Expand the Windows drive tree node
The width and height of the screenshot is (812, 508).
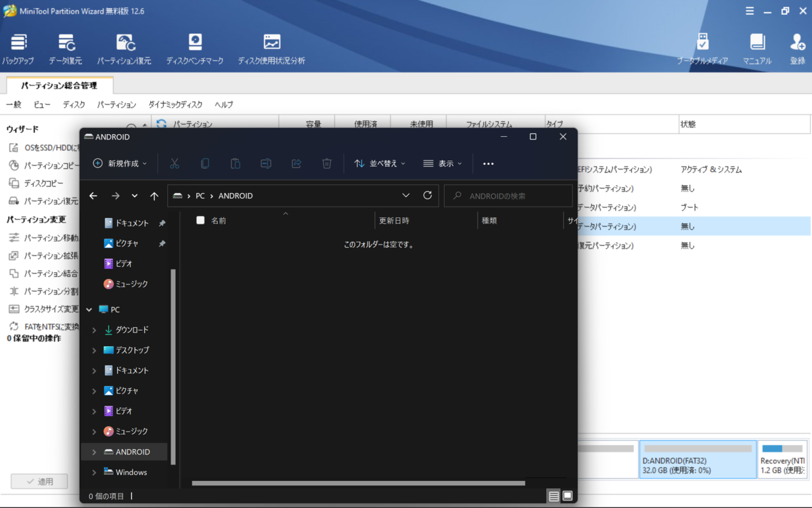pyautogui.click(x=94, y=472)
